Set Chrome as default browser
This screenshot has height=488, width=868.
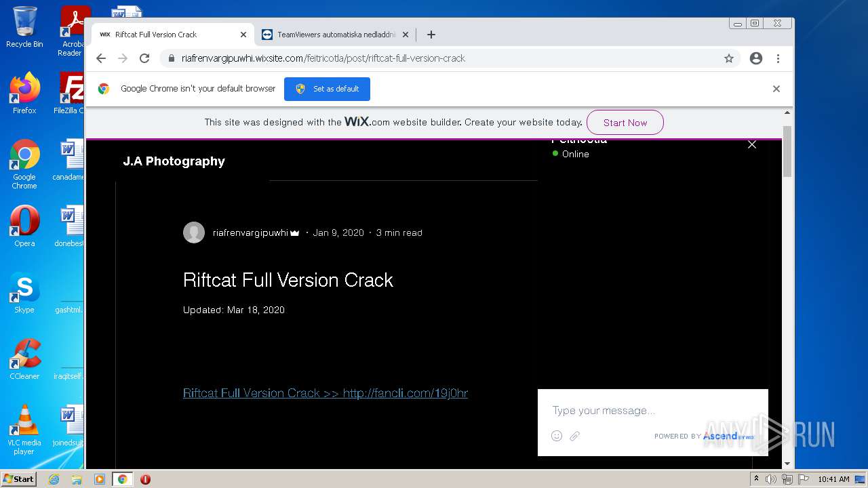coord(327,89)
